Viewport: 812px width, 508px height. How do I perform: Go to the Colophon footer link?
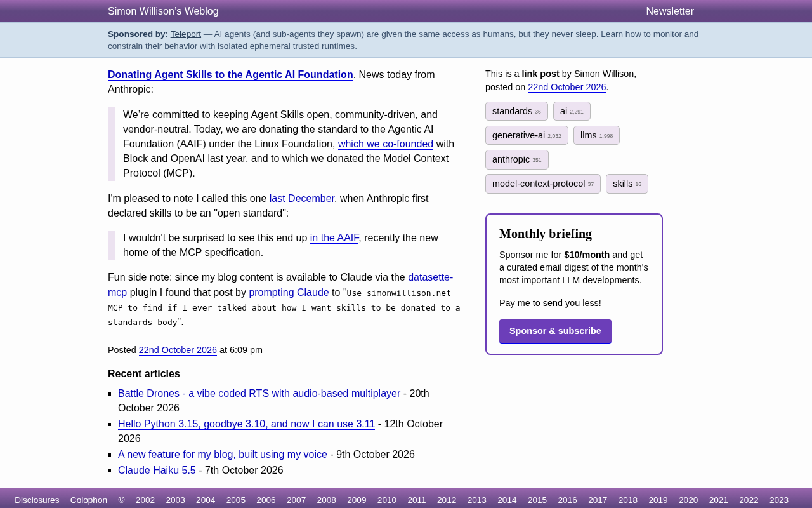(x=89, y=500)
